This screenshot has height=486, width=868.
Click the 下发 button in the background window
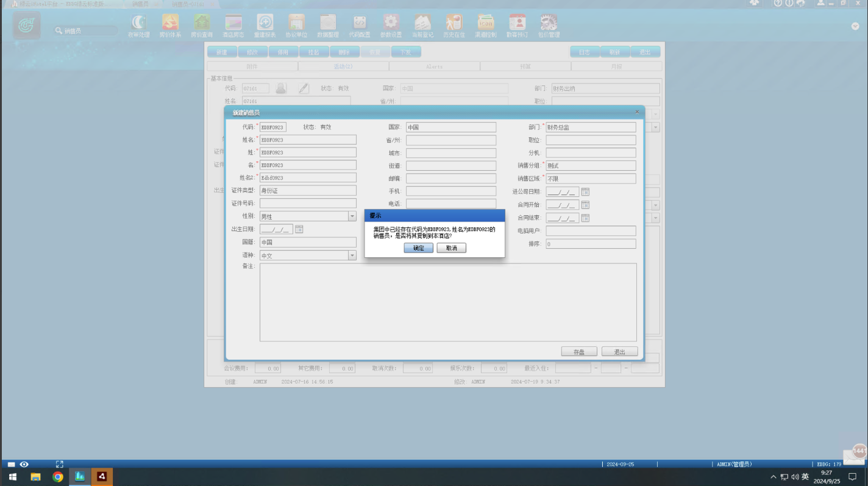tap(405, 52)
